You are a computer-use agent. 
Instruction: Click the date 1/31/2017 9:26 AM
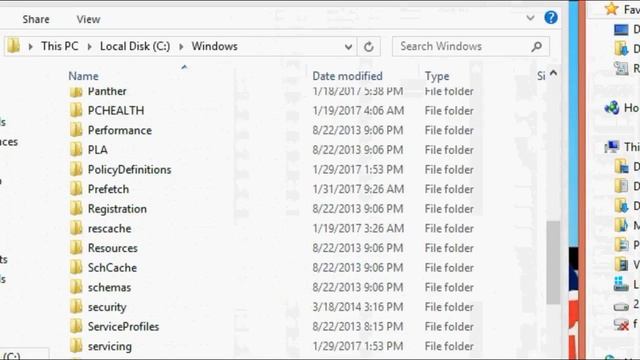(x=358, y=189)
